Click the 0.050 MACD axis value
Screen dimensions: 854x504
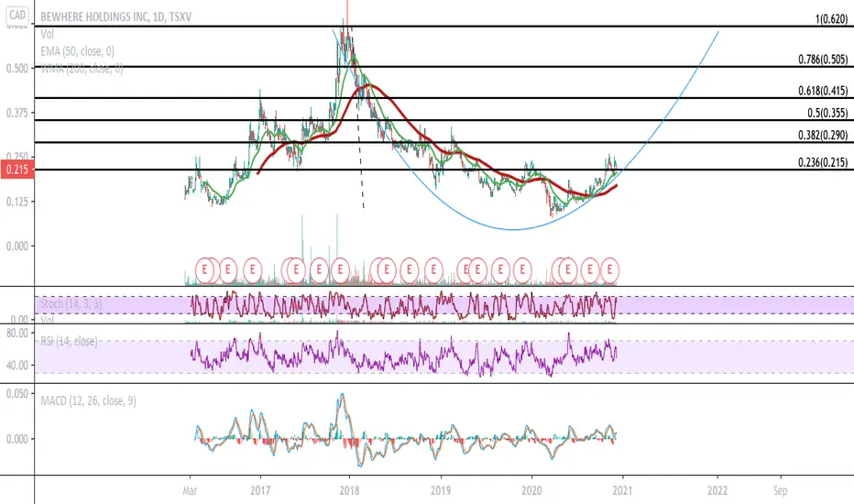pyautogui.click(x=16, y=394)
